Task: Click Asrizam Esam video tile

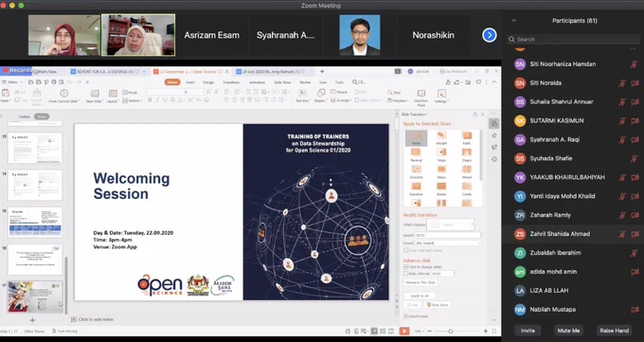Action: pyautogui.click(x=211, y=35)
